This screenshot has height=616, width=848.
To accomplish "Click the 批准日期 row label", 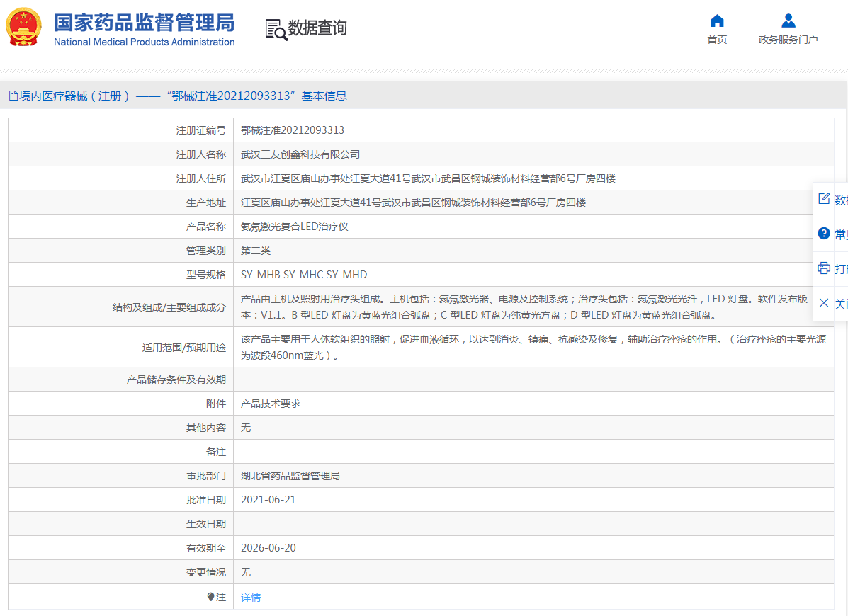I will coord(206,500).
